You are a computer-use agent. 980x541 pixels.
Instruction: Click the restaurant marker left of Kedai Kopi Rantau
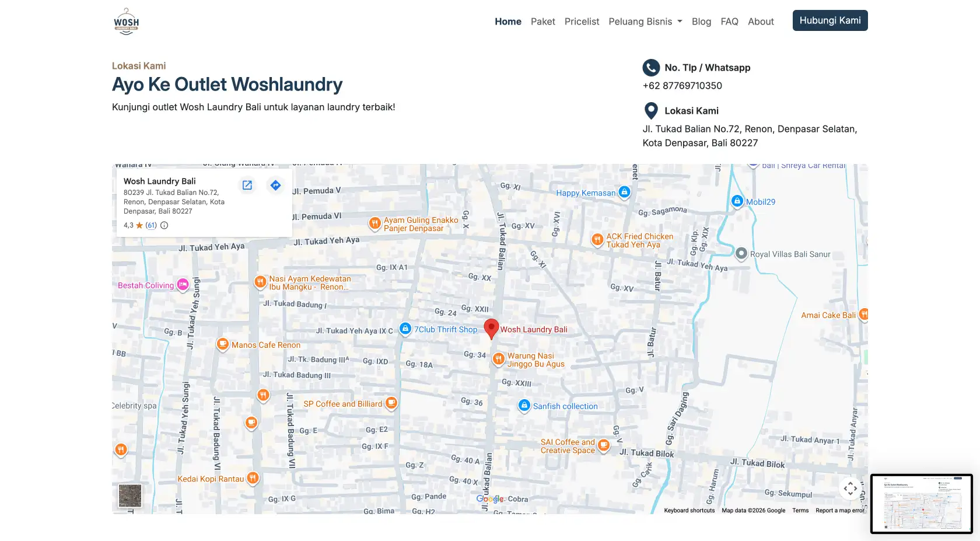[121, 449]
